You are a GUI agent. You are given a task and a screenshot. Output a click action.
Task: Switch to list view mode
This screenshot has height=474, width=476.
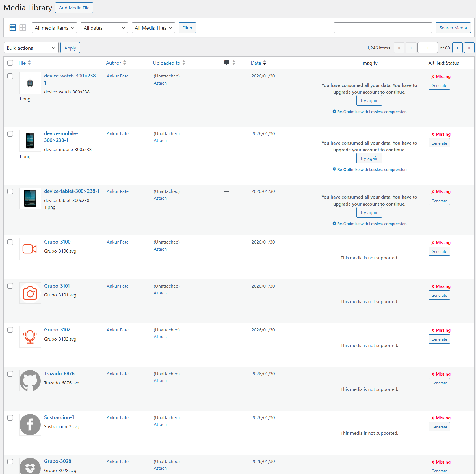coord(13,28)
